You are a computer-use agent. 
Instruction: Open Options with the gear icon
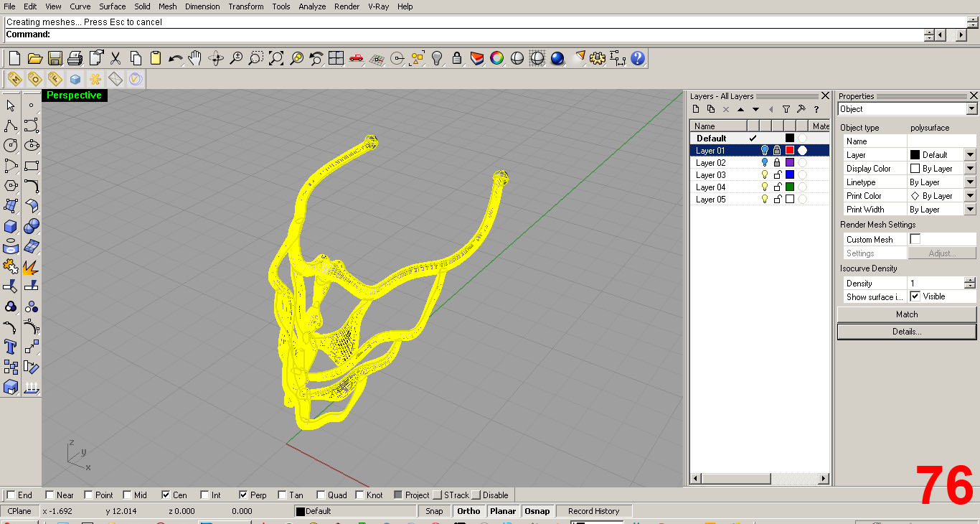(x=598, y=58)
